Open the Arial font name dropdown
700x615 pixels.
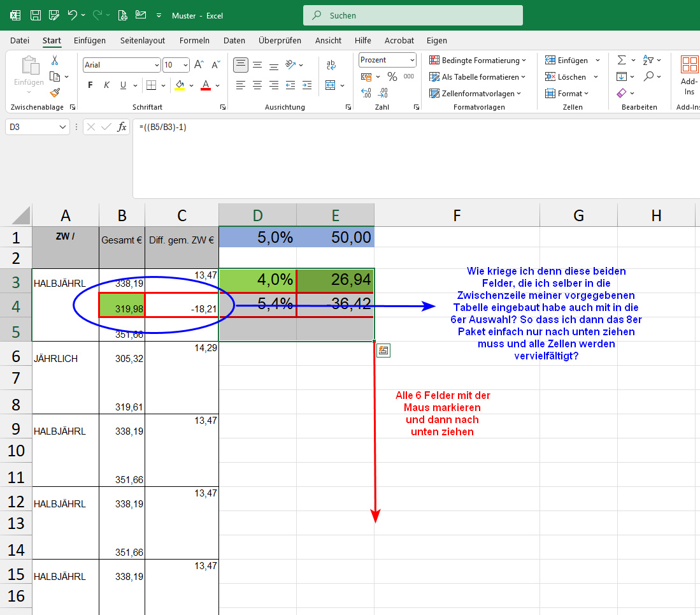tap(157, 65)
